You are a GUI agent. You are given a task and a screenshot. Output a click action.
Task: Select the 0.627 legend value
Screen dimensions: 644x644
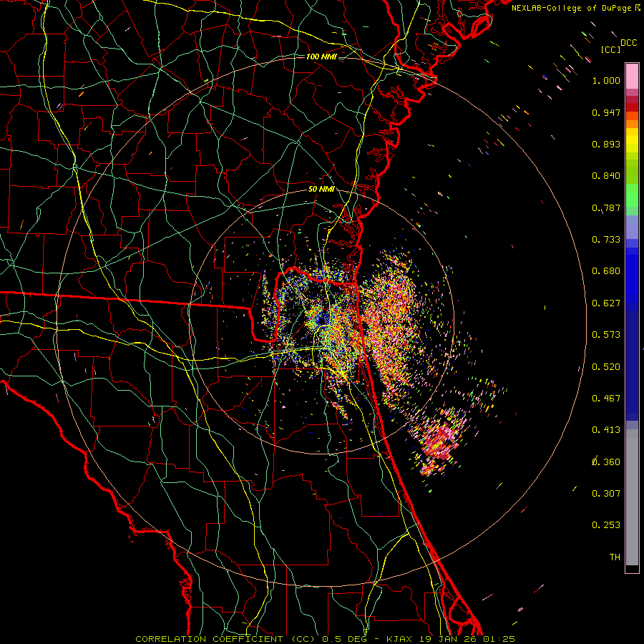click(x=606, y=303)
